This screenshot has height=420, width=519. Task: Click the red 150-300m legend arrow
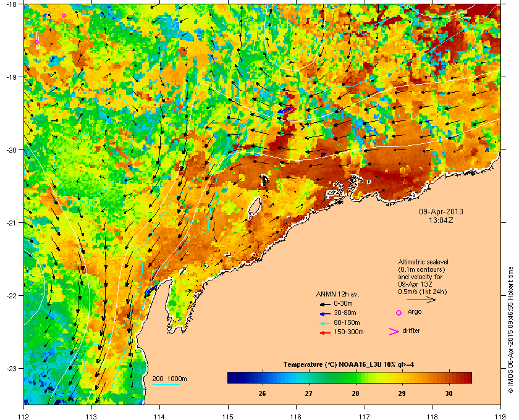[x=325, y=333]
